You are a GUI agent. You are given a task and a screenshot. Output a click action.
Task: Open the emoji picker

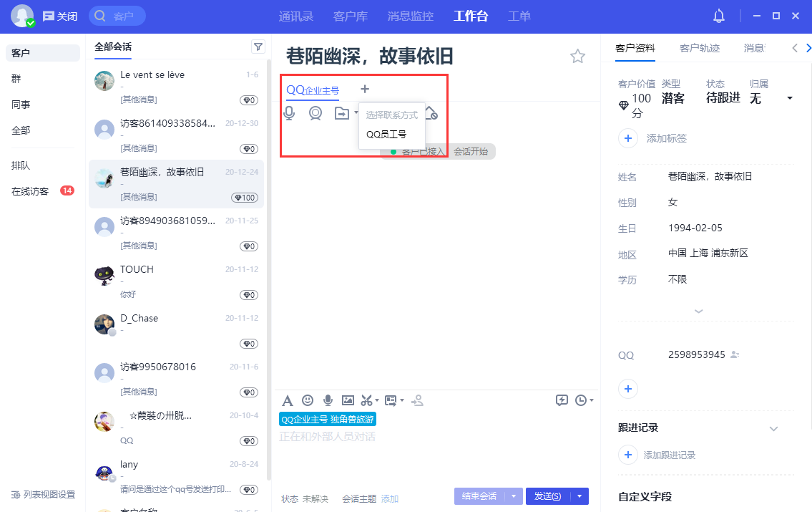click(308, 400)
